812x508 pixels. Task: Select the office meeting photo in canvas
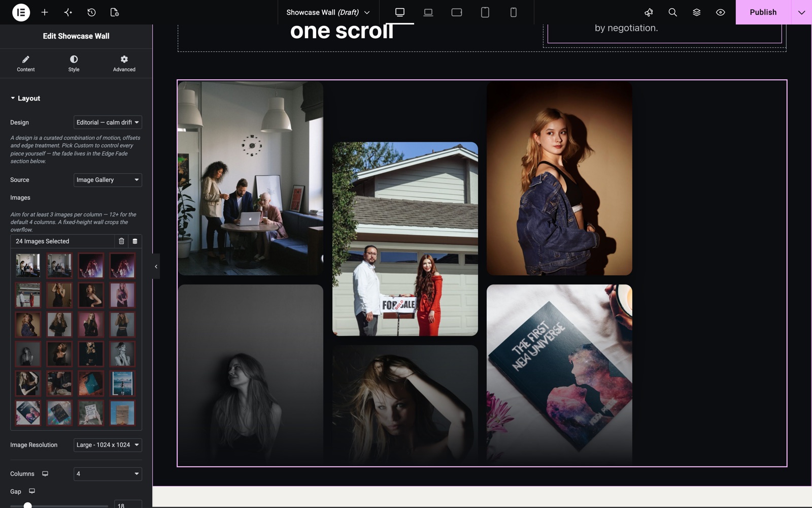[x=250, y=178]
